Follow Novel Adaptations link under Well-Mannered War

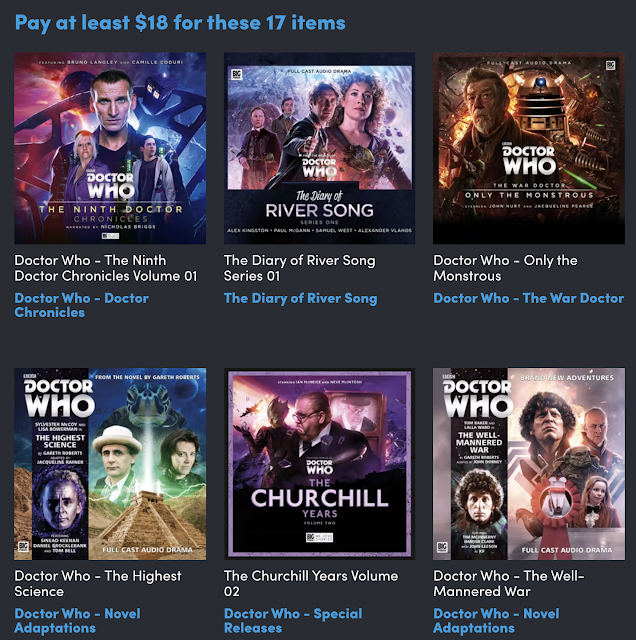coord(496,621)
